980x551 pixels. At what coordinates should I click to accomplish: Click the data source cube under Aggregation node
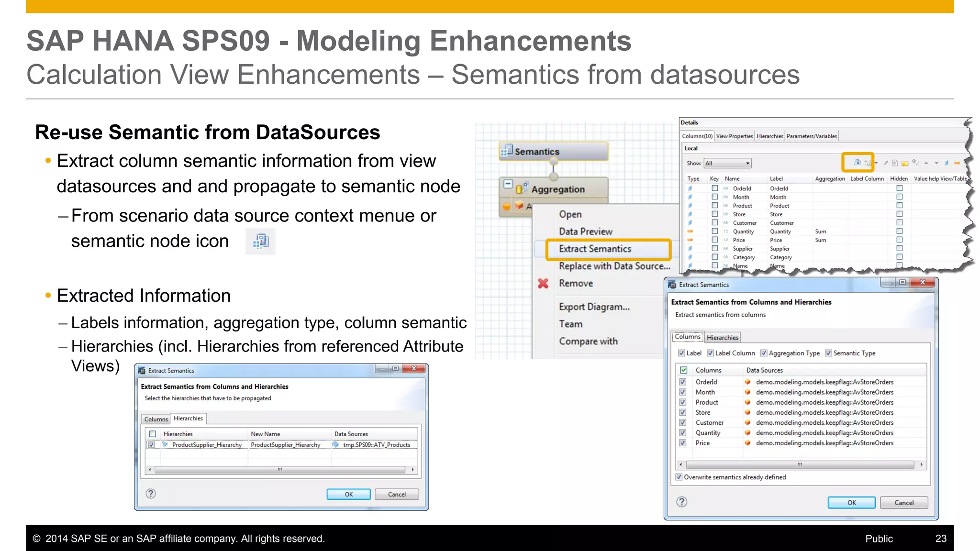(x=519, y=206)
